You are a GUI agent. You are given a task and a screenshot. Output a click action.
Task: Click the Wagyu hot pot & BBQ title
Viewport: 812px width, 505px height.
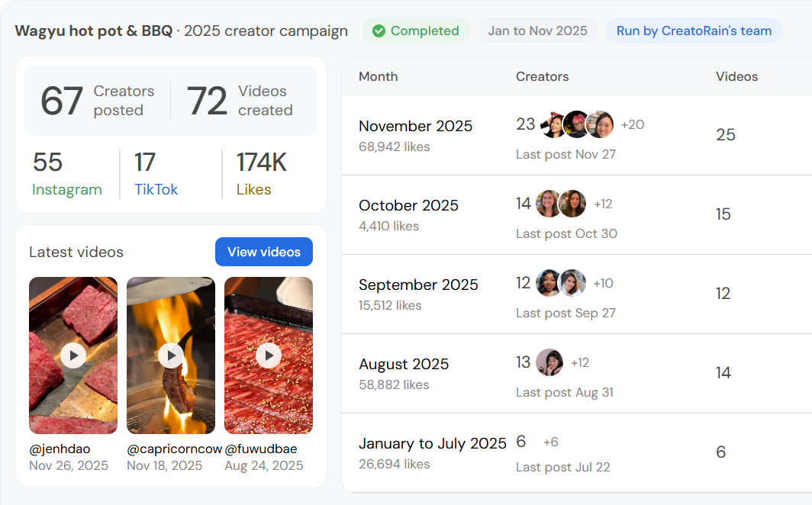coord(94,31)
